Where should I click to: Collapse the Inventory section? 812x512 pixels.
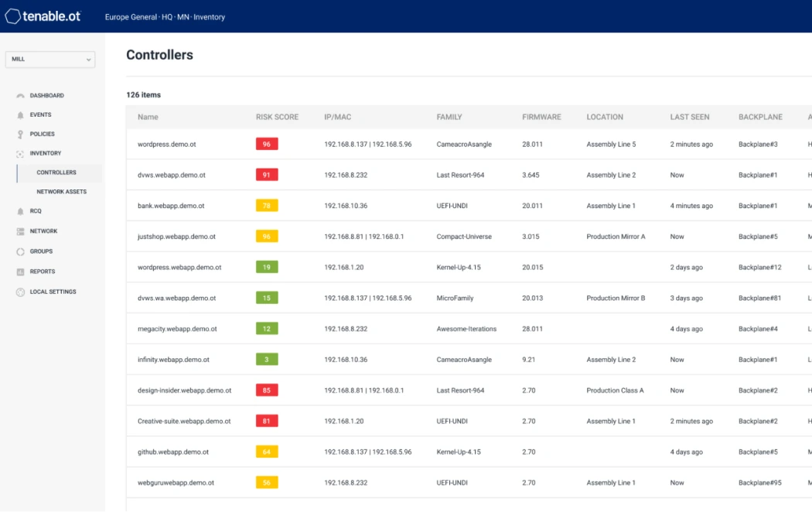pyautogui.click(x=46, y=153)
